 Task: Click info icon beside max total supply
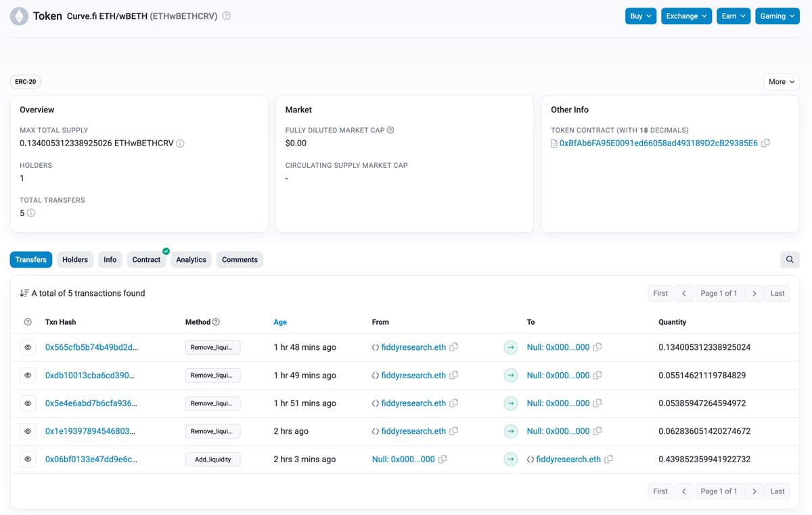pyautogui.click(x=181, y=143)
